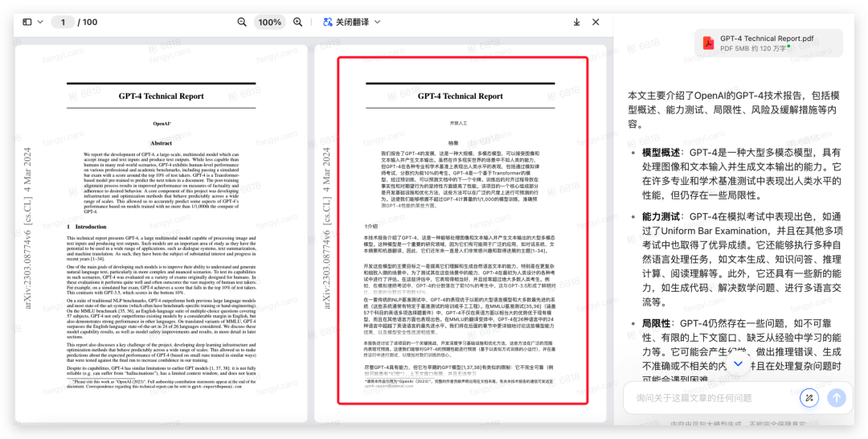Click the scroll-to-bottom chevron in chat
This screenshot has width=868, height=439.
click(x=738, y=364)
